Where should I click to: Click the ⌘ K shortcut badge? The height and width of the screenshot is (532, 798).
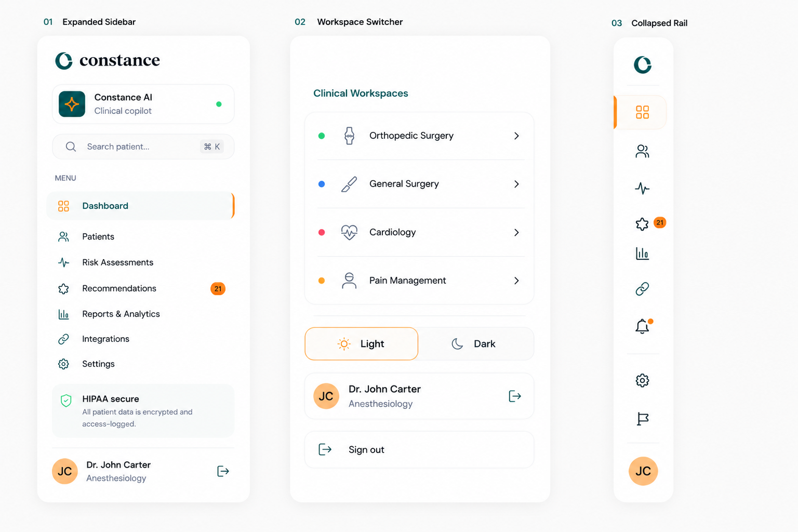tap(212, 147)
